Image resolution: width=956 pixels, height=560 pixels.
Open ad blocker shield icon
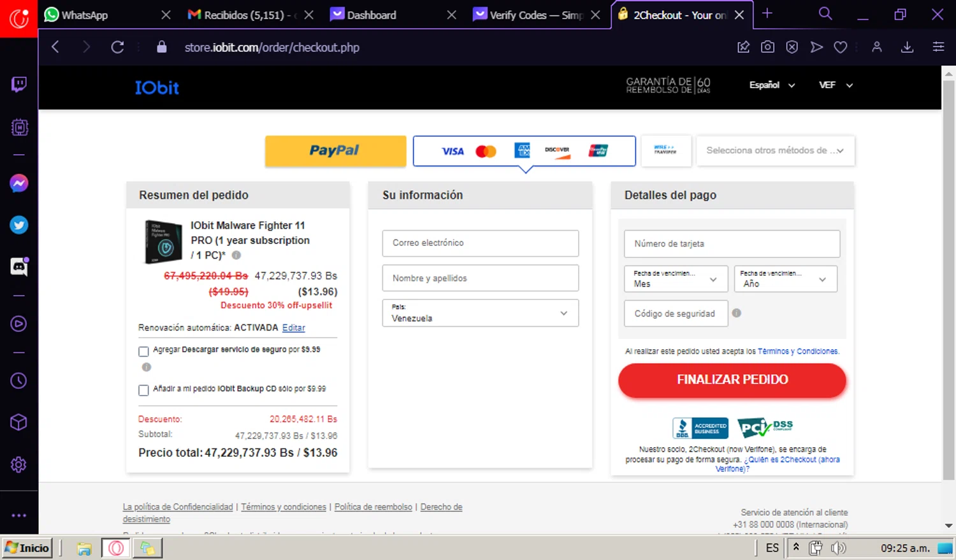(792, 47)
